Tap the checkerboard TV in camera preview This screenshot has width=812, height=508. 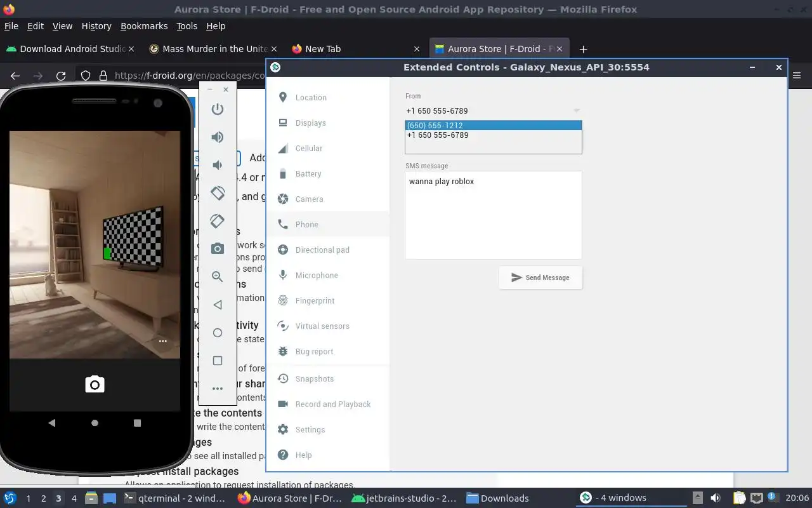click(x=133, y=237)
